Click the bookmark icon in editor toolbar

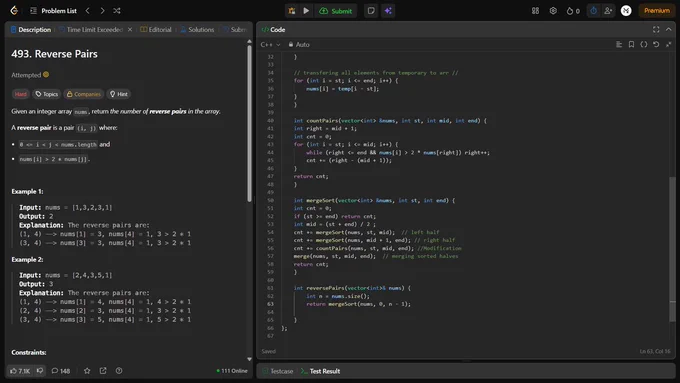631,44
